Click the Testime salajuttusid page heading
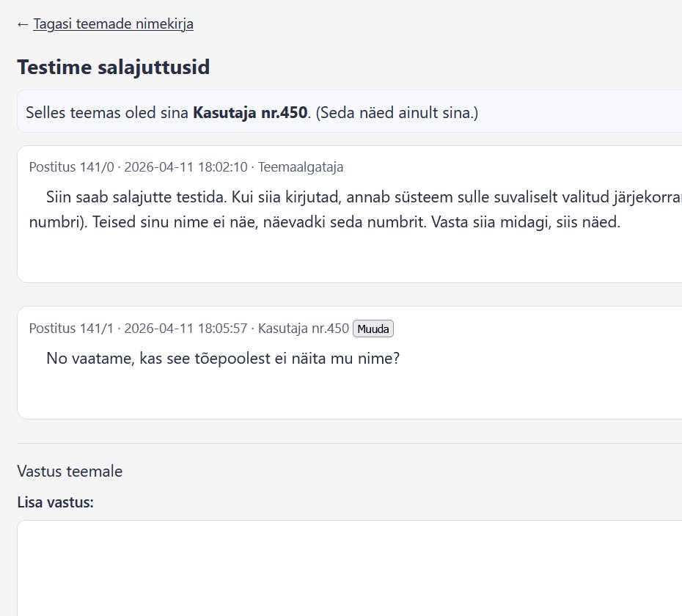This screenshot has width=682, height=616. [x=113, y=67]
